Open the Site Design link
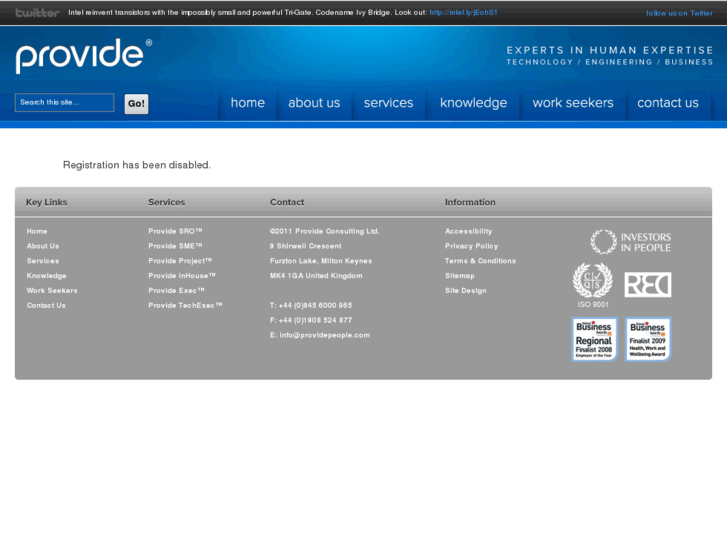The width and height of the screenshot is (727, 545). (x=466, y=290)
